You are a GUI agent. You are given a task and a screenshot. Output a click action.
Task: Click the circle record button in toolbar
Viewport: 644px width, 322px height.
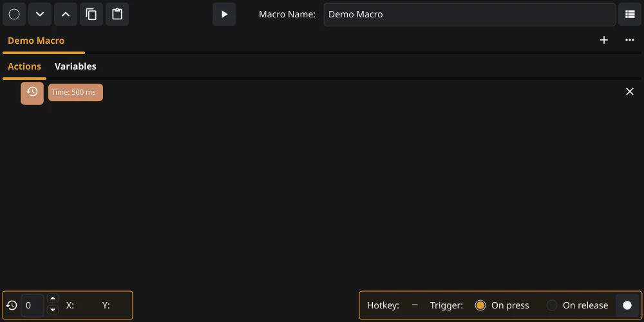14,14
